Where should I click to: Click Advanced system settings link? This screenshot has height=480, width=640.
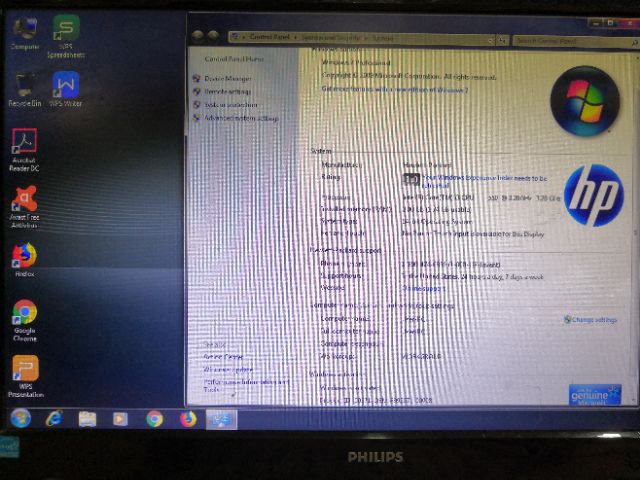(x=240, y=118)
